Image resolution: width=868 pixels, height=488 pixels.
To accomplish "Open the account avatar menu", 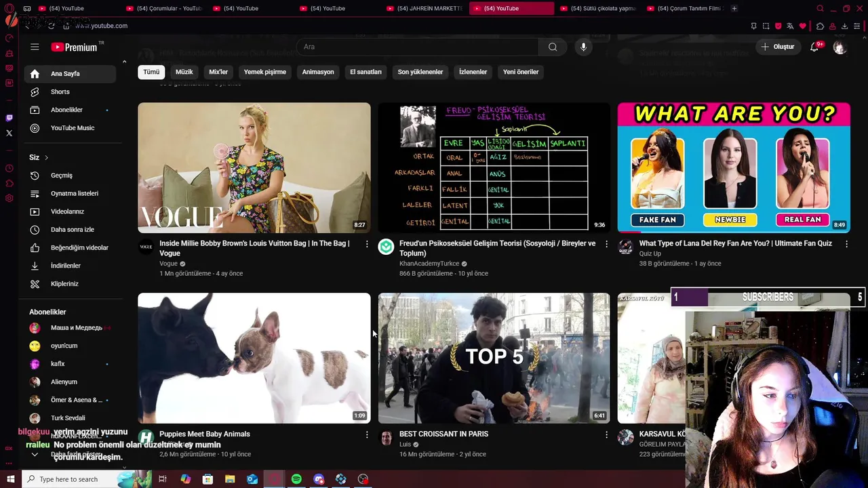I will click(x=840, y=47).
